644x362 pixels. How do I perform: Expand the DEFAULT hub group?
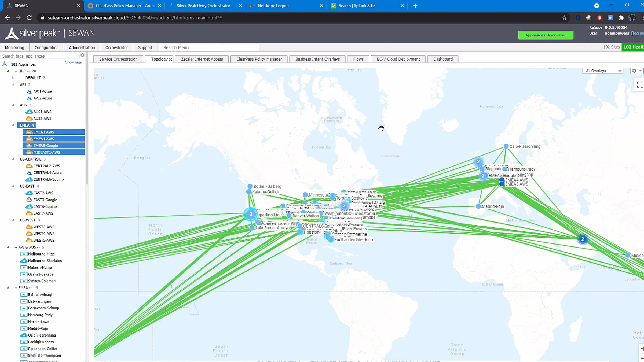click(13, 78)
